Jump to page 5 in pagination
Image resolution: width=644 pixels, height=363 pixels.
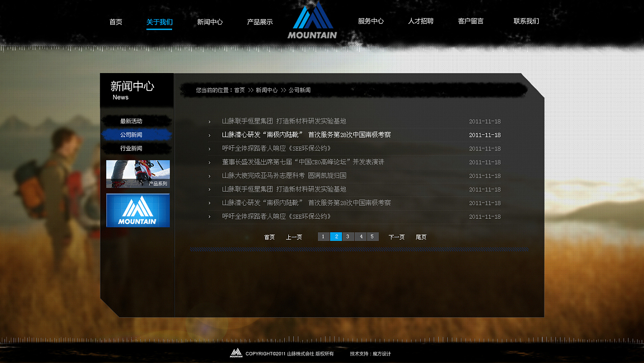tap(373, 237)
